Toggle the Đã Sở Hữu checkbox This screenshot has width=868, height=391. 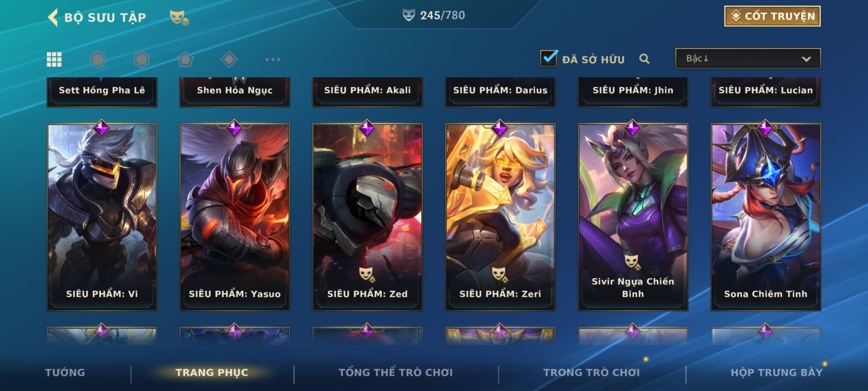tap(549, 58)
